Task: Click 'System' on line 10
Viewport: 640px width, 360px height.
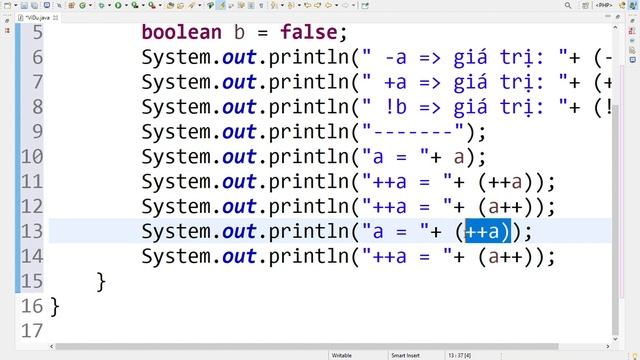Action: [176, 157]
